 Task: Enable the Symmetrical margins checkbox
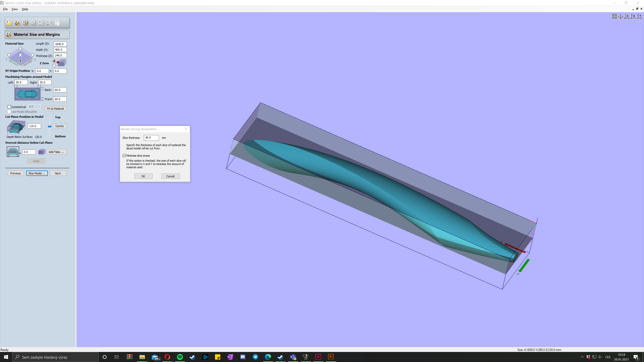(9, 107)
